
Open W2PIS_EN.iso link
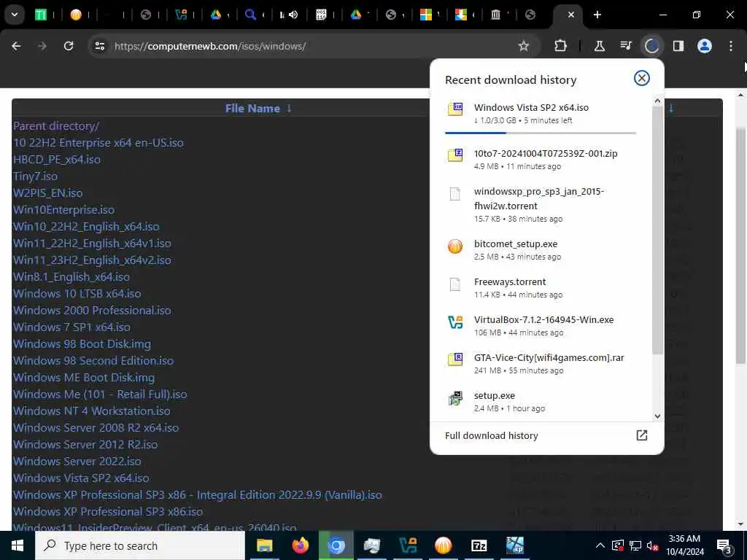pos(47,192)
